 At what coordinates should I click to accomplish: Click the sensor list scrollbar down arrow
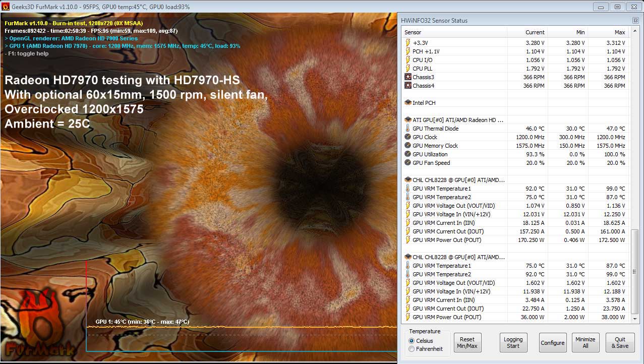click(x=635, y=318)
